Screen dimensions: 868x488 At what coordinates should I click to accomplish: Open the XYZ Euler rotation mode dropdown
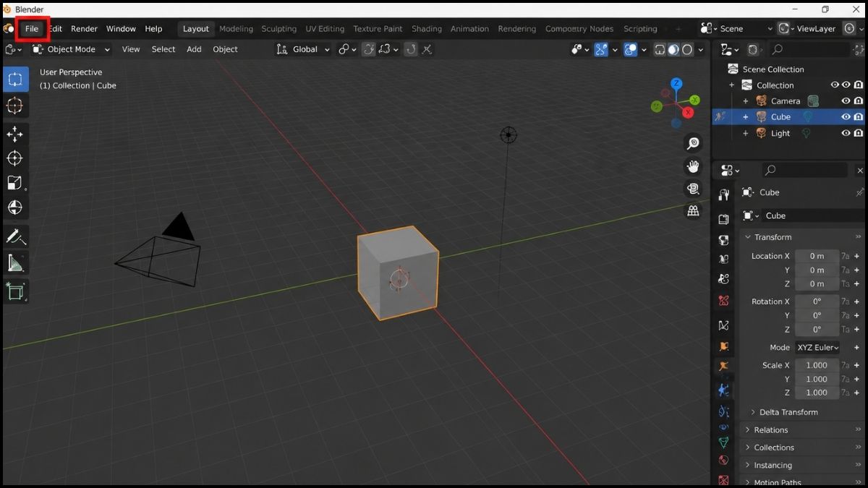[x=817, y=348]
